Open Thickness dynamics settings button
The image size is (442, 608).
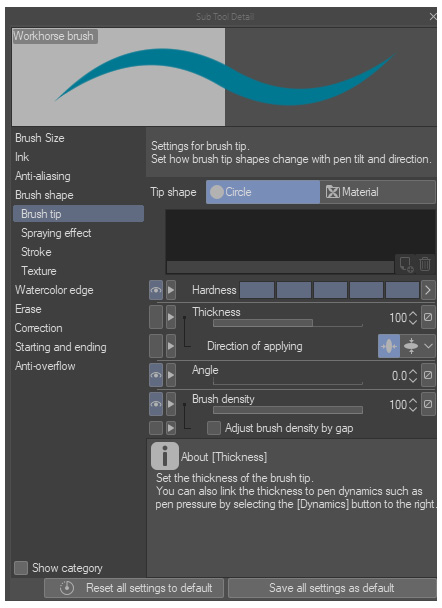(x=428, y=317)
